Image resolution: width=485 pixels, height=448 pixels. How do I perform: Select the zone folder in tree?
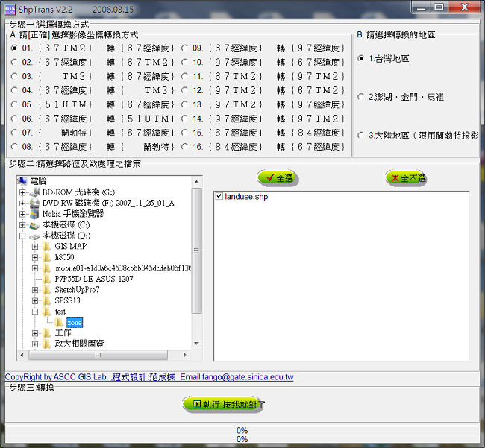pyautogui.click(x=75, y=323)
